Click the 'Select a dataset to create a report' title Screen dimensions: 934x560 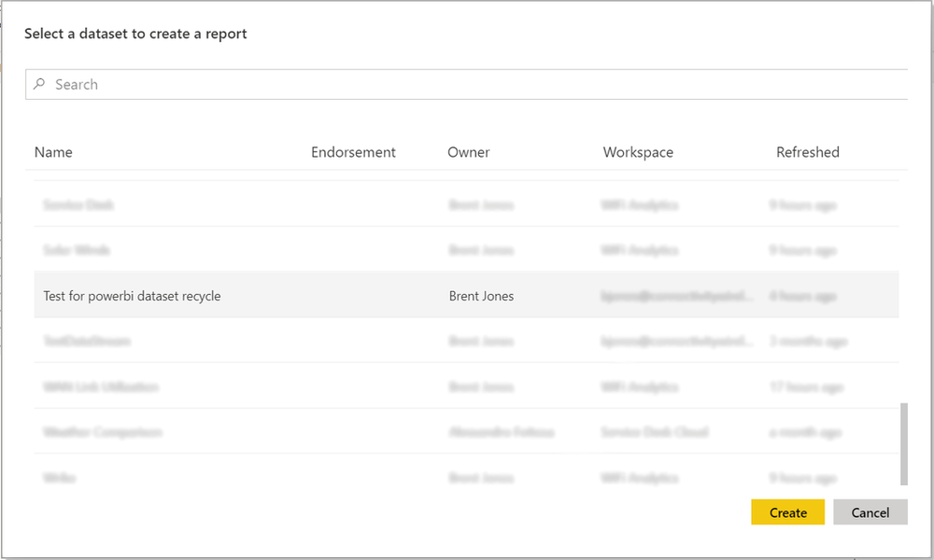coord(134,33)
